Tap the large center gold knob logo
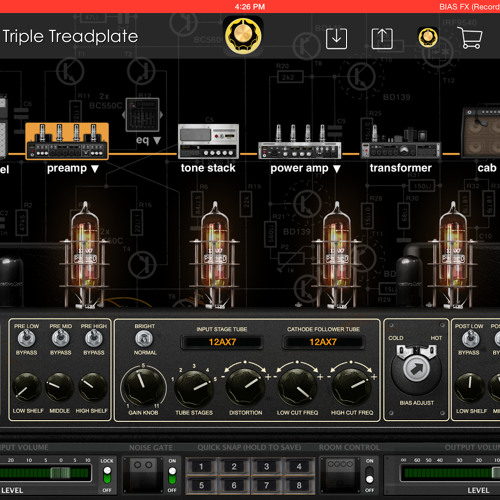 [243, 35]
